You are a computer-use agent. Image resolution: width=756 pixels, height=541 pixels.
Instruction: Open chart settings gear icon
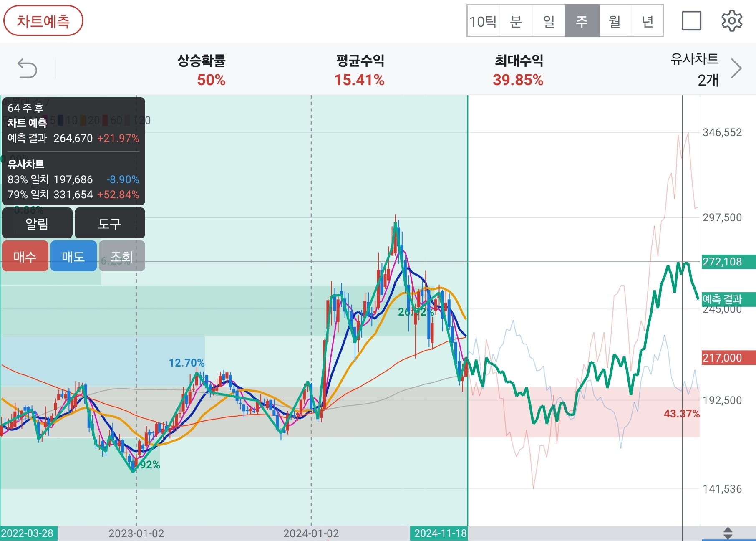[732, 21]
